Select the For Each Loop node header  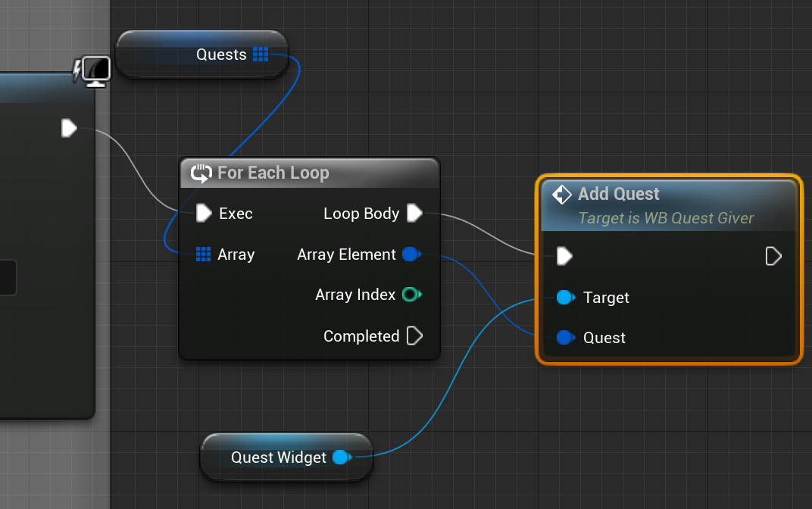coord(310,173)
